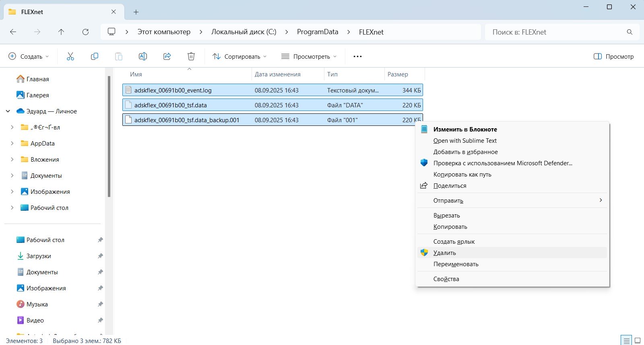The image size is (644, 345).
Task: Click the Cut scissors icon in toolbar
Action: click(70, 57)
